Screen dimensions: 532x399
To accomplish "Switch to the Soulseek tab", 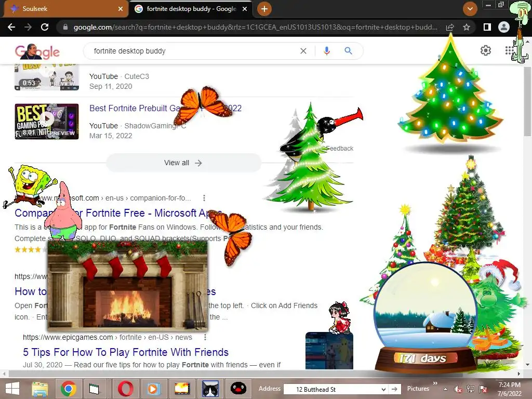I will tap(64, 9).
